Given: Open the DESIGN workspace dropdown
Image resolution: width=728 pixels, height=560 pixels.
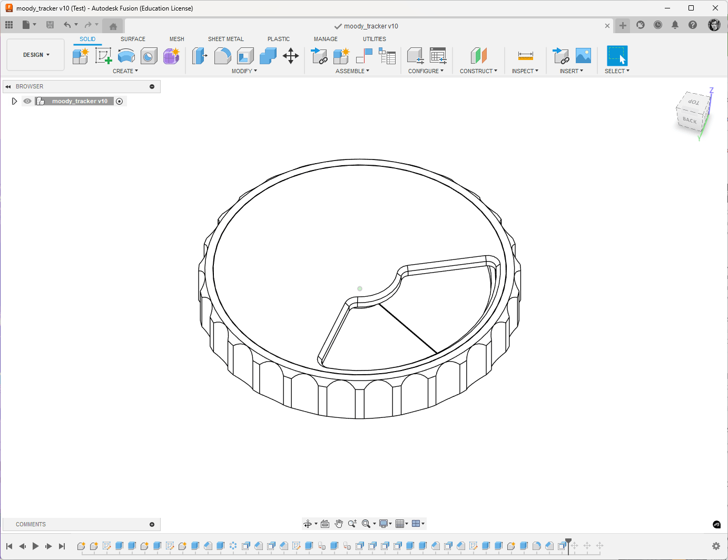Looking at the screenshot, I should [36, 55].
